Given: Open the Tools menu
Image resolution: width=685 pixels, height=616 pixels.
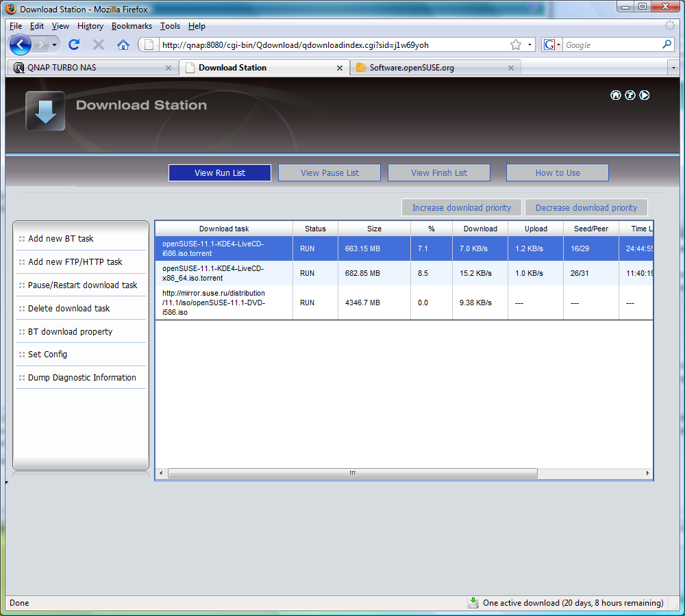Looking at the screenshot, I should pos(170,26).
